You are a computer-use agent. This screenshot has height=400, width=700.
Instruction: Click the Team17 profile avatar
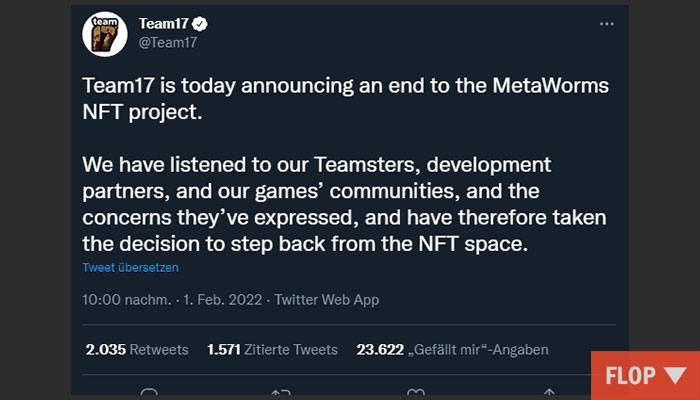click(103, 34)
